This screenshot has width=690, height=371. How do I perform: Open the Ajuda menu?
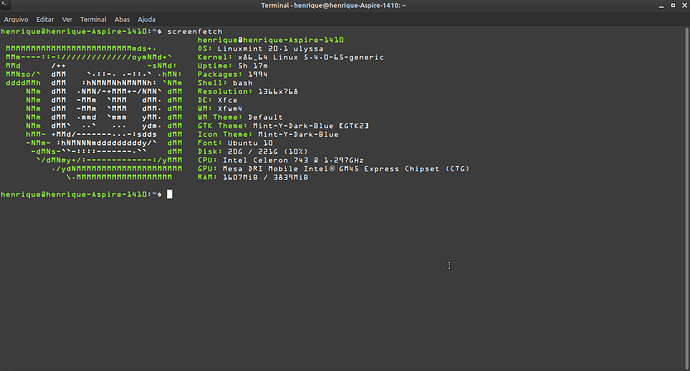(147, 19)
